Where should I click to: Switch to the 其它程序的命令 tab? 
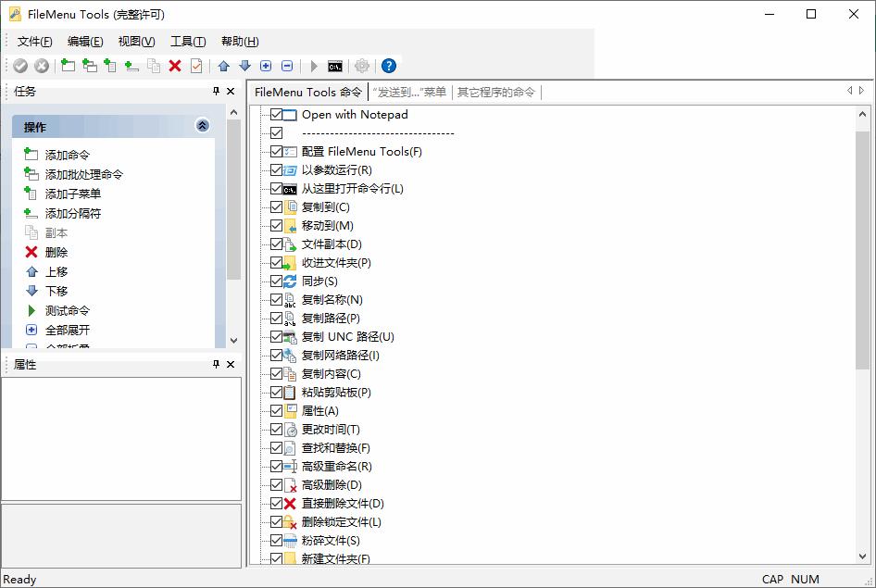pos(496,92)
